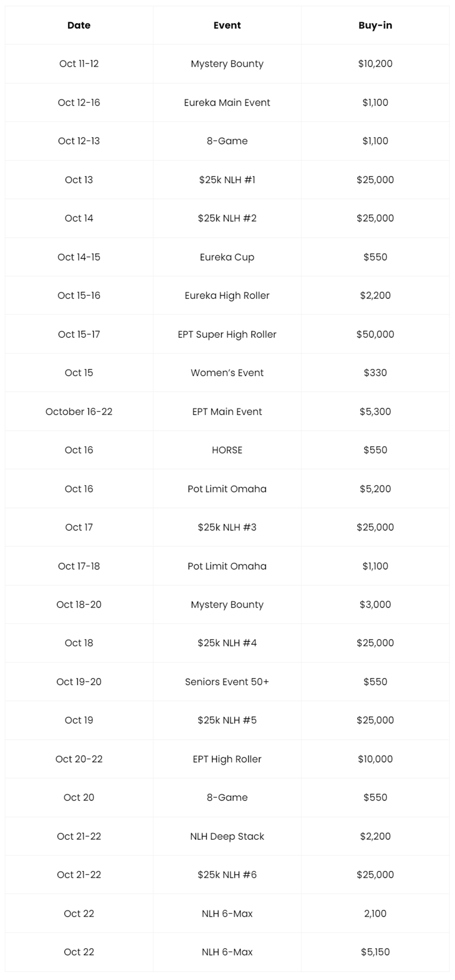This screenshot has height=980, width=455.
Task: Click the $5,150 buy-in cell
Action: [375, 952]
